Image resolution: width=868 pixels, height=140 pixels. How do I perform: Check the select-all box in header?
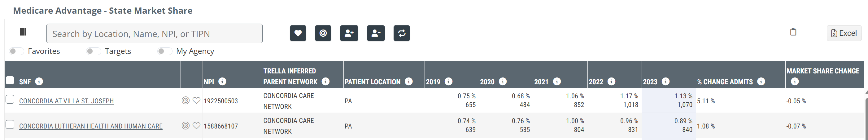click(10, 80)
